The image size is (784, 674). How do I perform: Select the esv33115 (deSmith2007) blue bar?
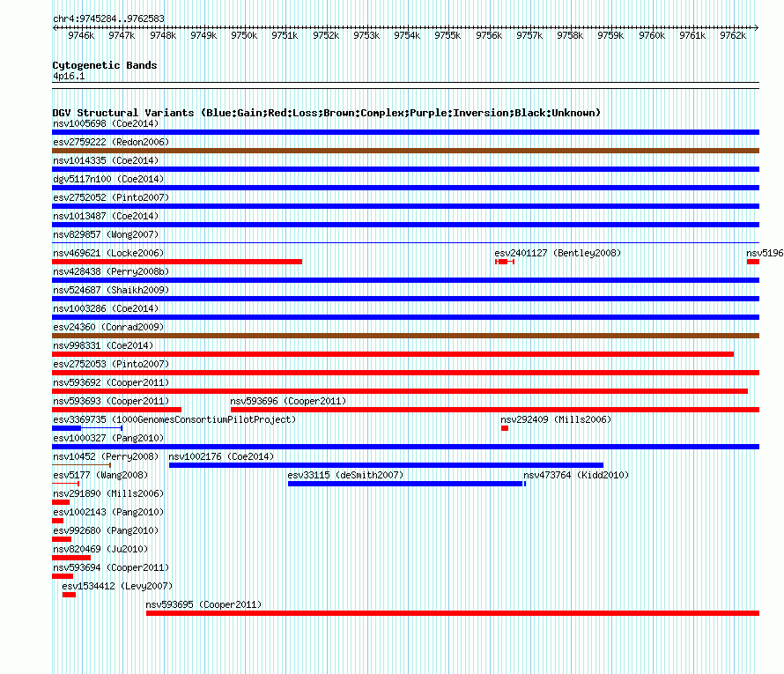[x=405, y=484]
